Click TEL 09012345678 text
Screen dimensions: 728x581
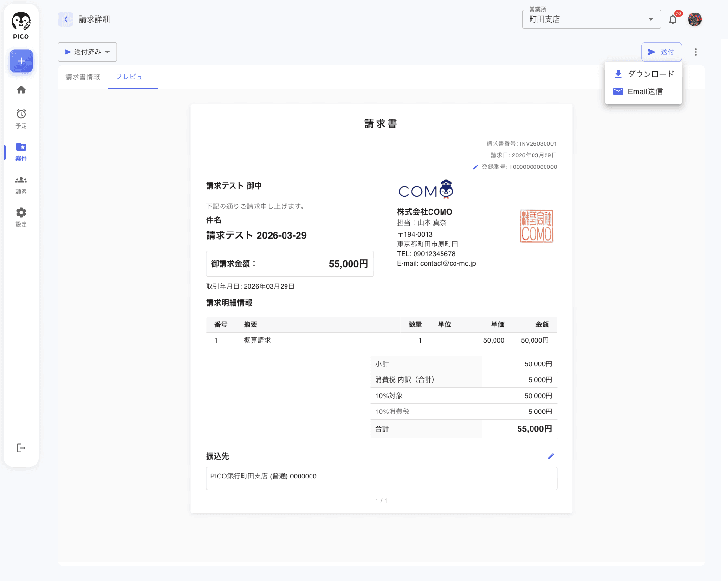click(426, 254)
